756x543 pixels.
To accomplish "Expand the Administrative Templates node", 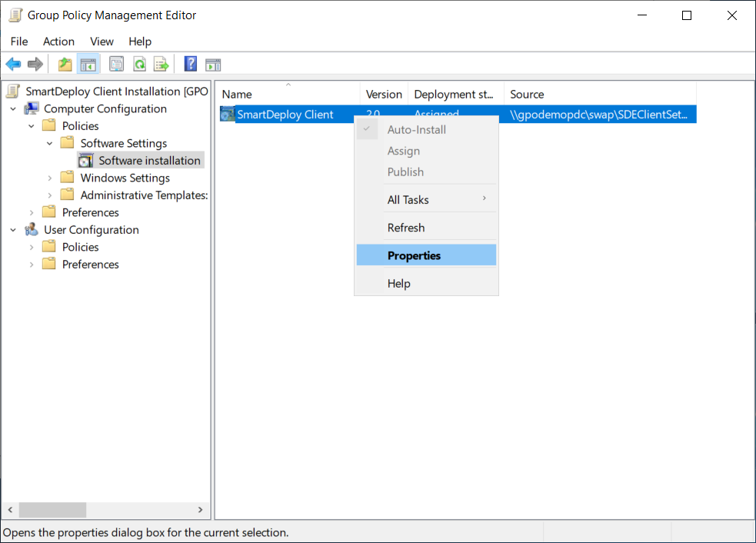I will tap(50, 195).
